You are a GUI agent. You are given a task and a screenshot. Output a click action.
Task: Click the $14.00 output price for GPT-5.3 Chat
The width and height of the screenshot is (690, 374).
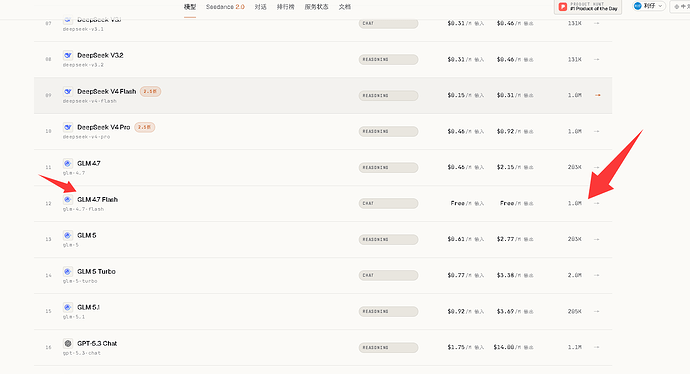(x=504, y=347)
